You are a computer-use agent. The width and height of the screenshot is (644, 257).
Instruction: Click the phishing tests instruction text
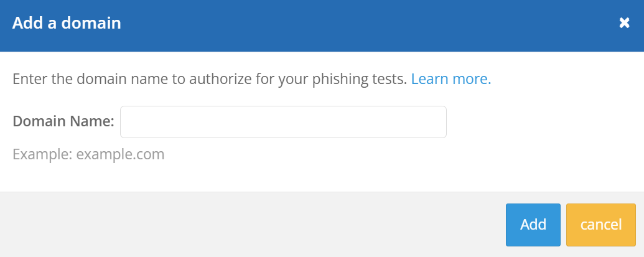210,79
